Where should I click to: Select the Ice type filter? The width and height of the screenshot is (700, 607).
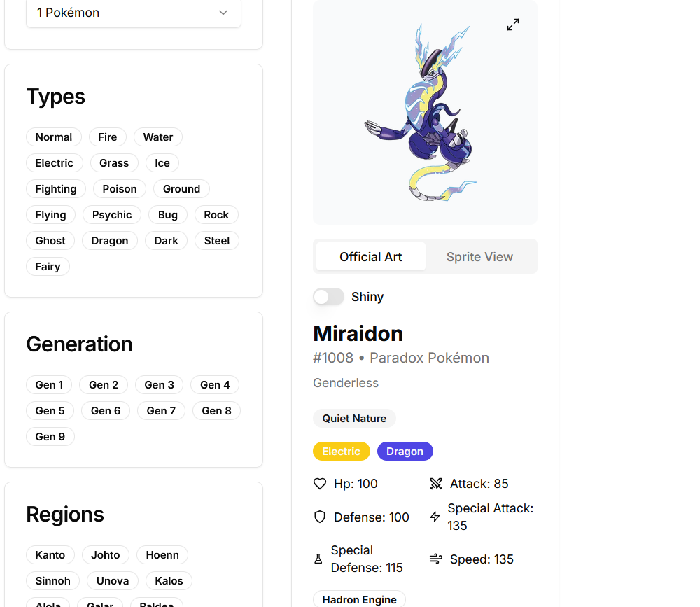(x=162, y=163)
